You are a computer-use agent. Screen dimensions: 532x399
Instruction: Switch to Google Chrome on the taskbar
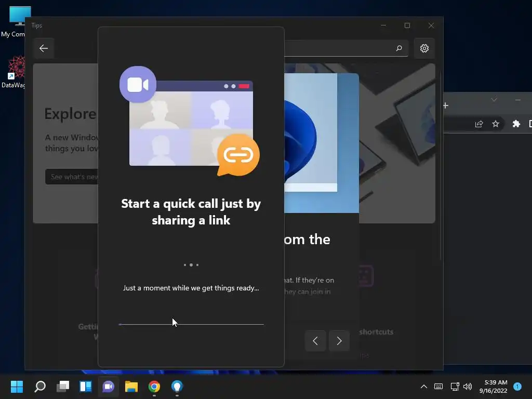(x=154, y=387)
